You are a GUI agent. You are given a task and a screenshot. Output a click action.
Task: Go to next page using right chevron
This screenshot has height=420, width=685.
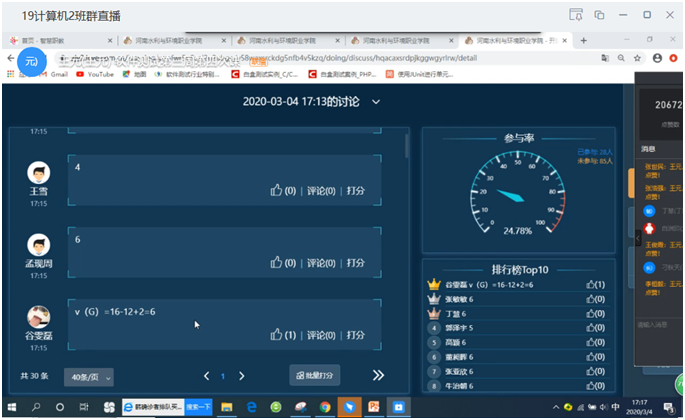tap(241, 376)
